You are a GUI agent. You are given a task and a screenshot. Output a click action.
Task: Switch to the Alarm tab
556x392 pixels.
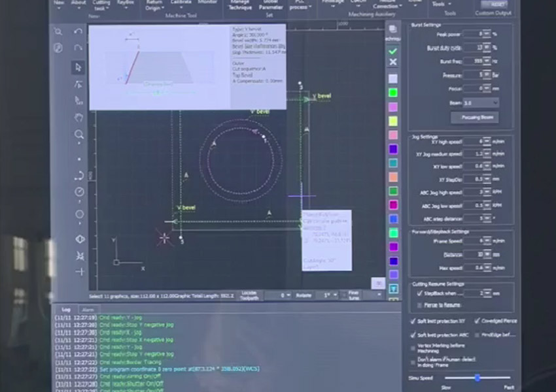point(88,310)
